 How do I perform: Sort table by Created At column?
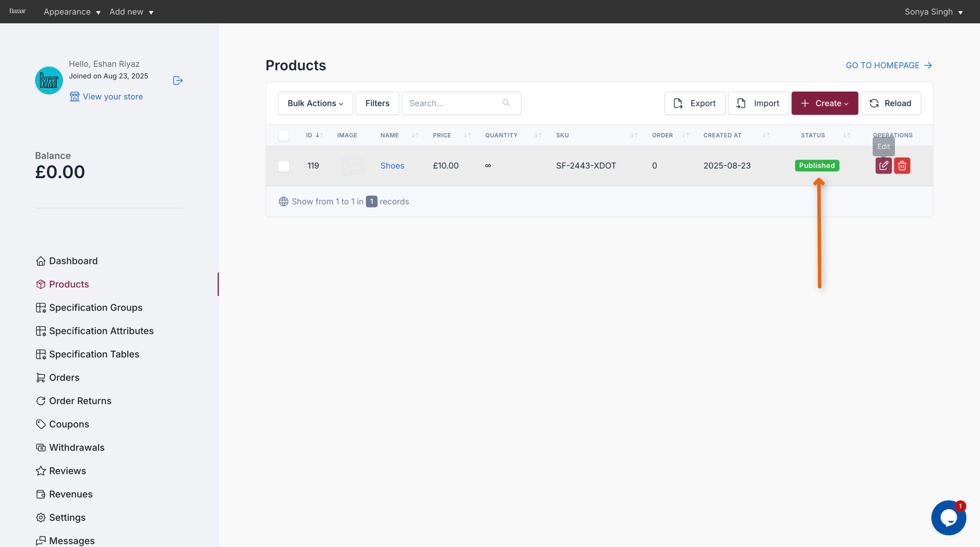point(736,135)
